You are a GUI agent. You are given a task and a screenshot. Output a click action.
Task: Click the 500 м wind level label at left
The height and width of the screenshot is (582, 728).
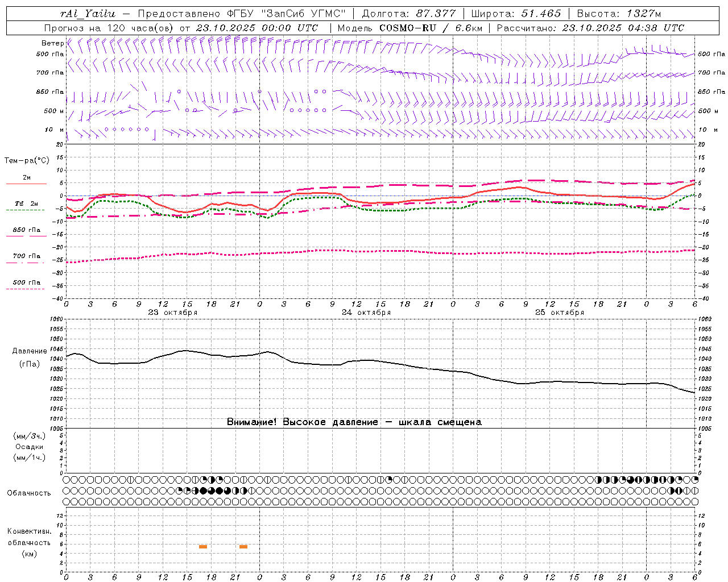tap(54, 111)
